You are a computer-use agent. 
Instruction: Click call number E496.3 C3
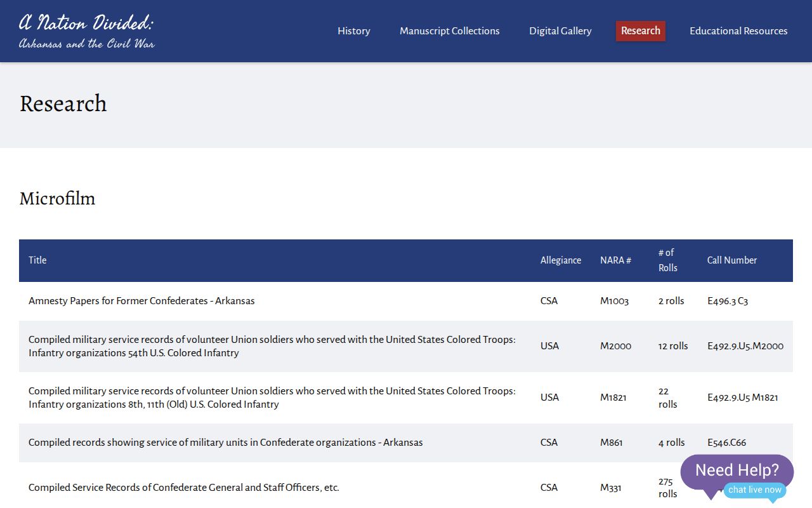tap(728, 301)
